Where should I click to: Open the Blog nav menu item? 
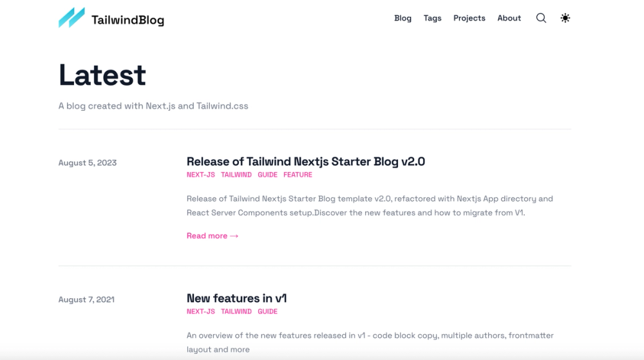click(x=402, y=18)
